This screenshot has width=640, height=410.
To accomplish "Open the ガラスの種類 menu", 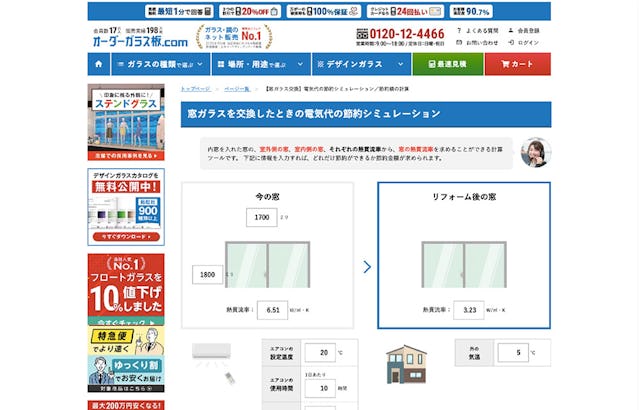I will pyautogui.click(x=160, y=64).
